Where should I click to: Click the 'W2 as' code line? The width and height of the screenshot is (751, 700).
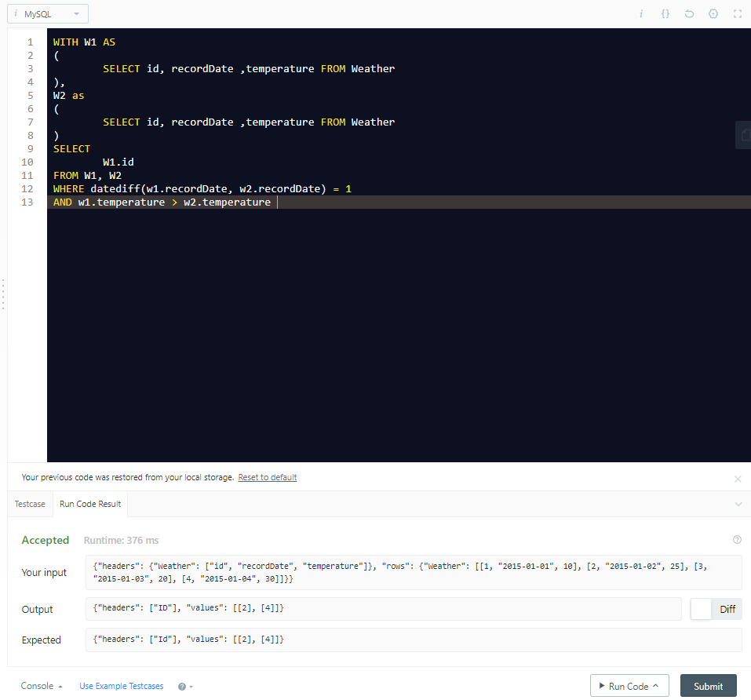coord(68,95)
